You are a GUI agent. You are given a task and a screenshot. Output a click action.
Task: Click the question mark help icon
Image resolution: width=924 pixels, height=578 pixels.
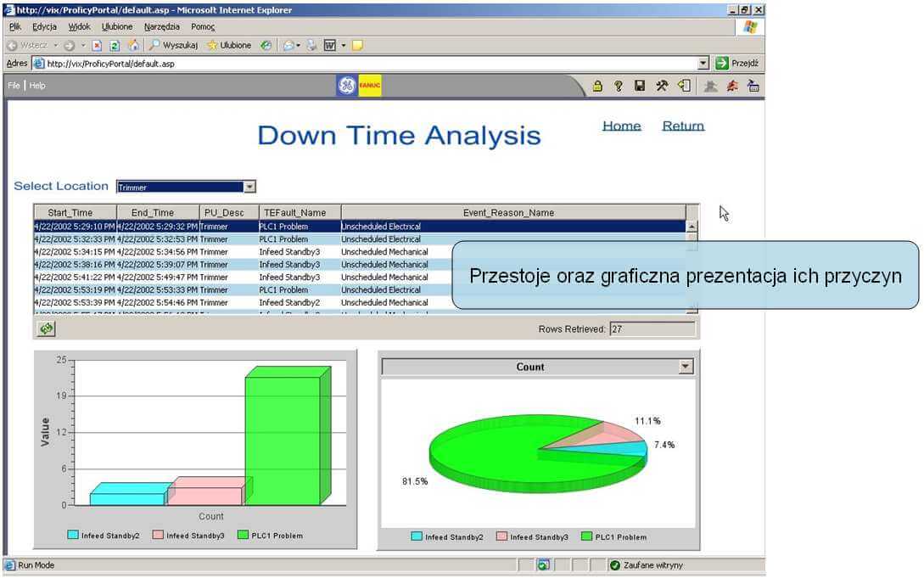[x=619, y=86]
